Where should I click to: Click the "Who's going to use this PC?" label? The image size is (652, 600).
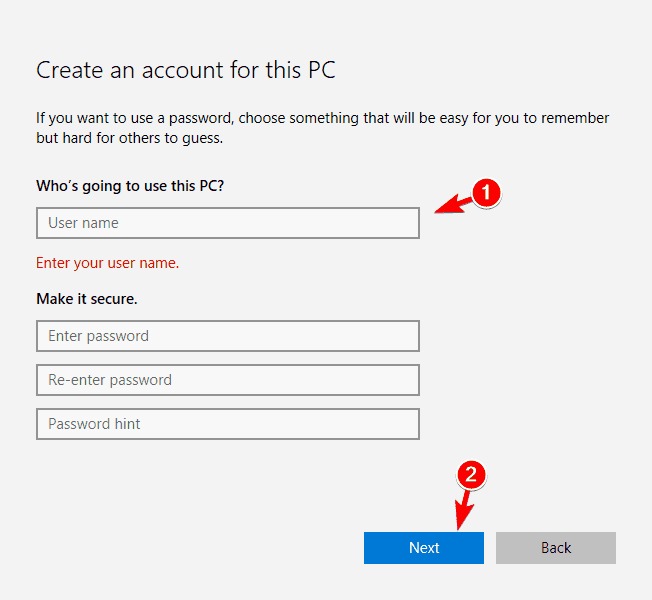pyautogui.click(x=137, y=186)
